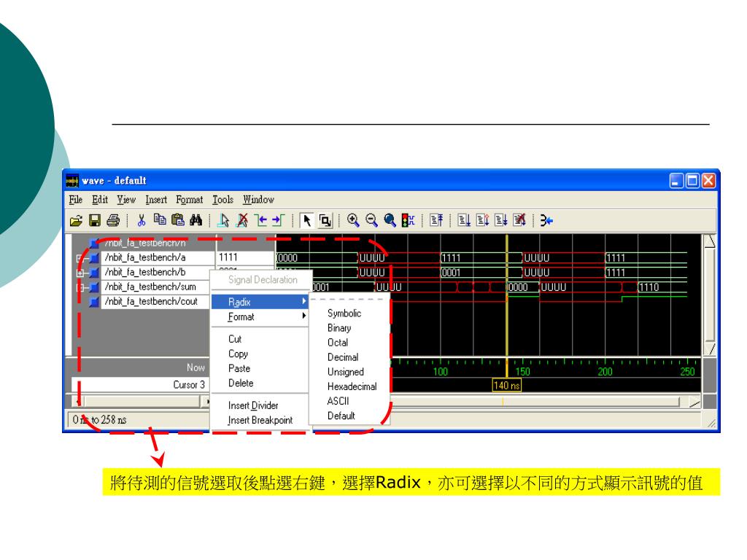Viewport: 747px width, 560px height.
Task: Click the Run simulation icon
Action: [x=464, y=220]
